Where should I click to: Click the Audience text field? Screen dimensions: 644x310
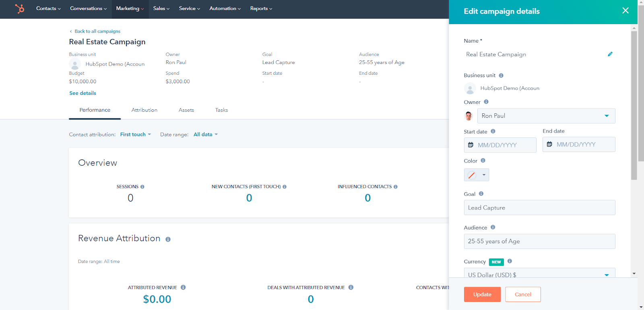[539, 241]
